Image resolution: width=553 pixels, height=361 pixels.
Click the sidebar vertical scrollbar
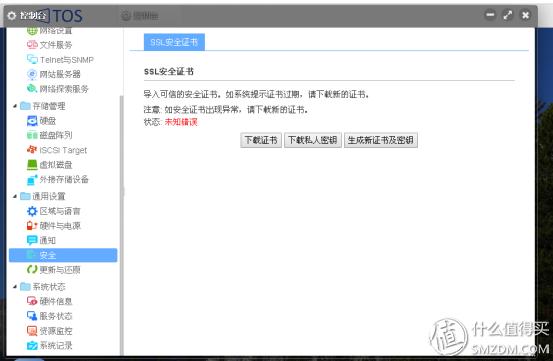pyautogui.click(x=122, y=226)
